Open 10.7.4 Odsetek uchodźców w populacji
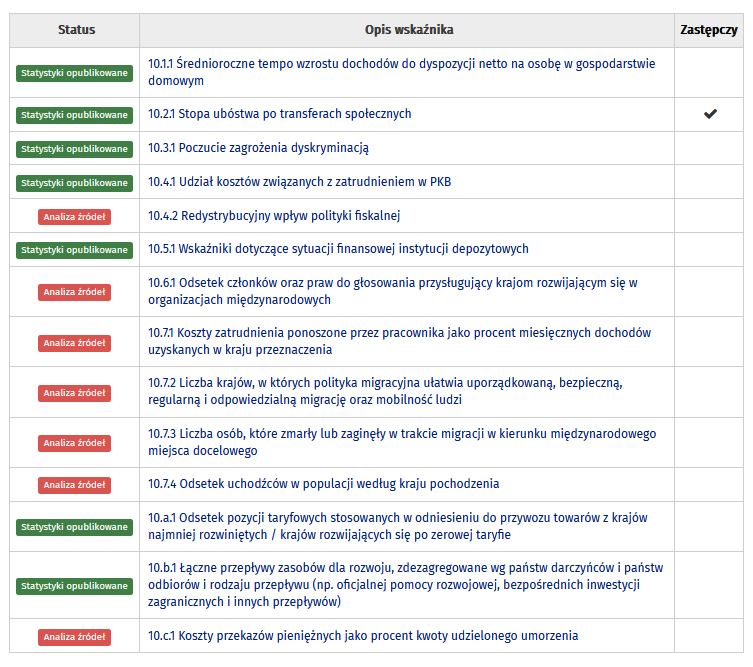 [x=323, y=484]
